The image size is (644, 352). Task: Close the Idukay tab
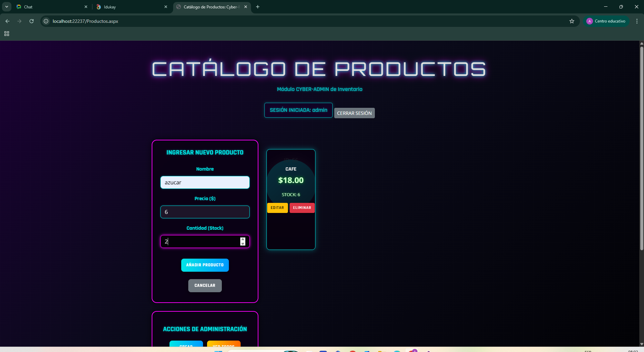[x=165, y=7]
